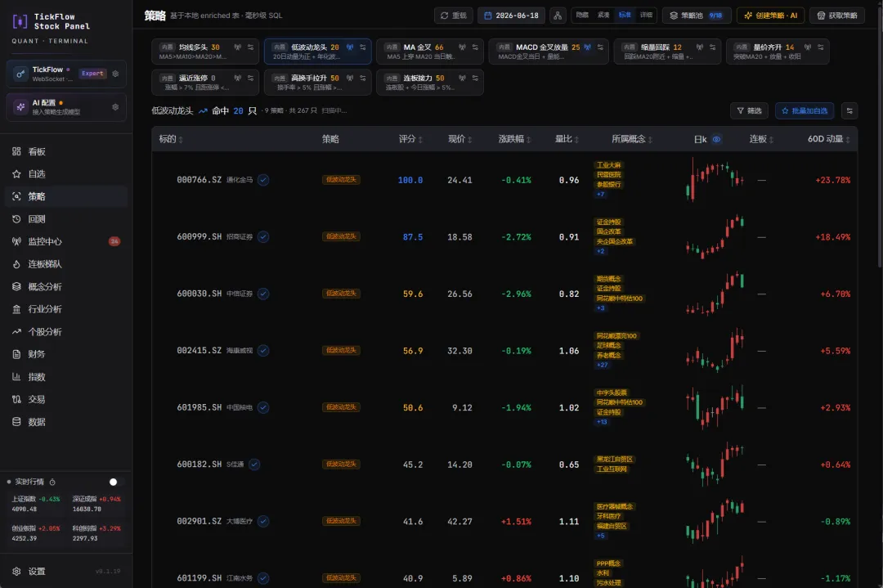
Task: Switch density to 紧凑 mode
Action: (x=603, y=16)
